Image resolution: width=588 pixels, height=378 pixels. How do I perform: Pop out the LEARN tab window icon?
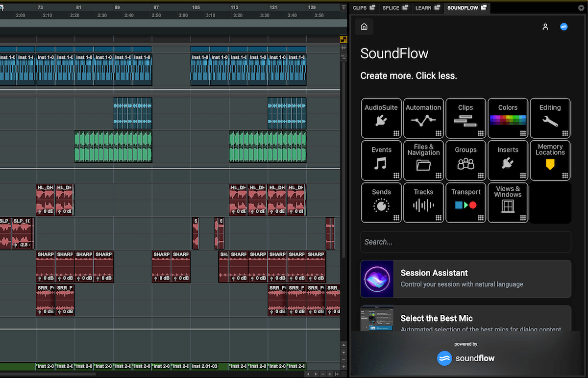[437, 7]
